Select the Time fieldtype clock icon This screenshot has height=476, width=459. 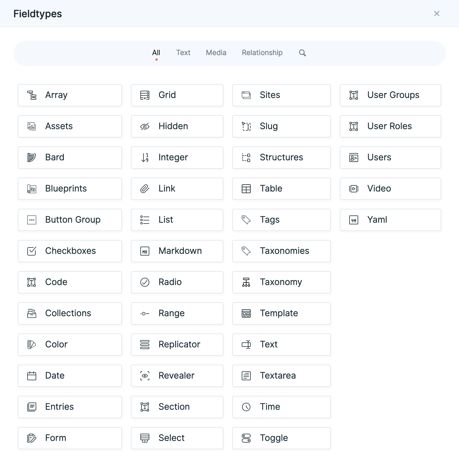(x=246, y=407)
